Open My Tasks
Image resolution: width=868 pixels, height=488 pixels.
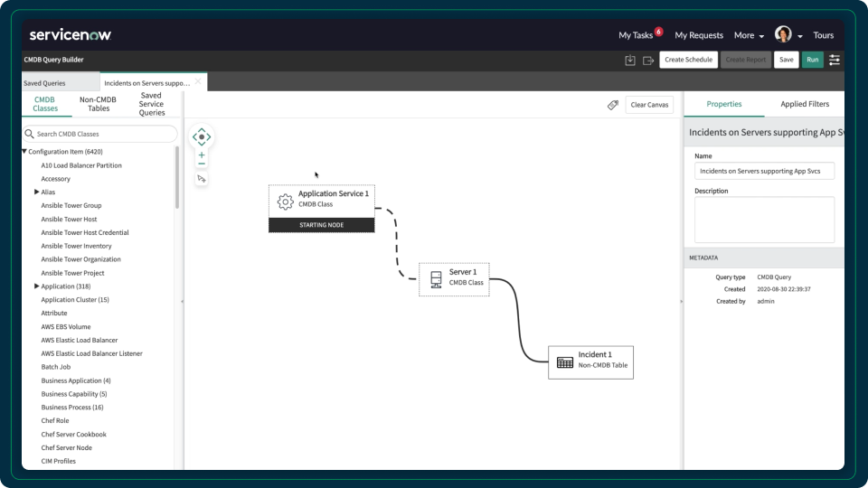(636, 35)
